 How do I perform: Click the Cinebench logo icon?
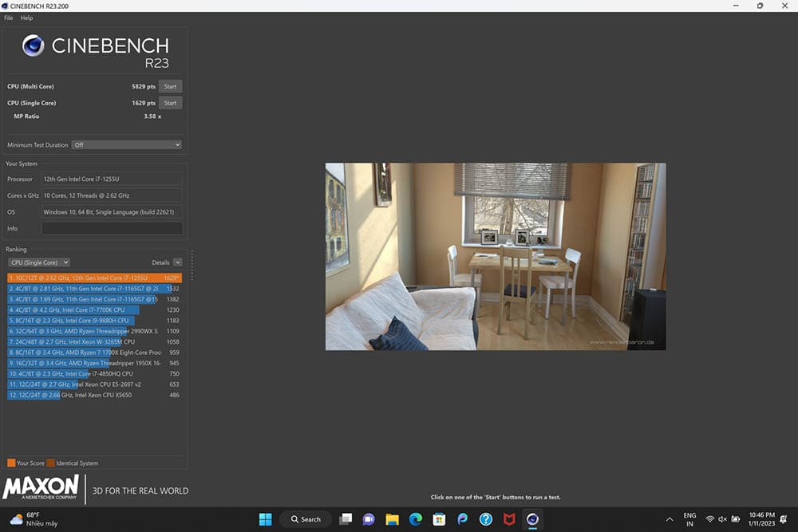(33, 46)
